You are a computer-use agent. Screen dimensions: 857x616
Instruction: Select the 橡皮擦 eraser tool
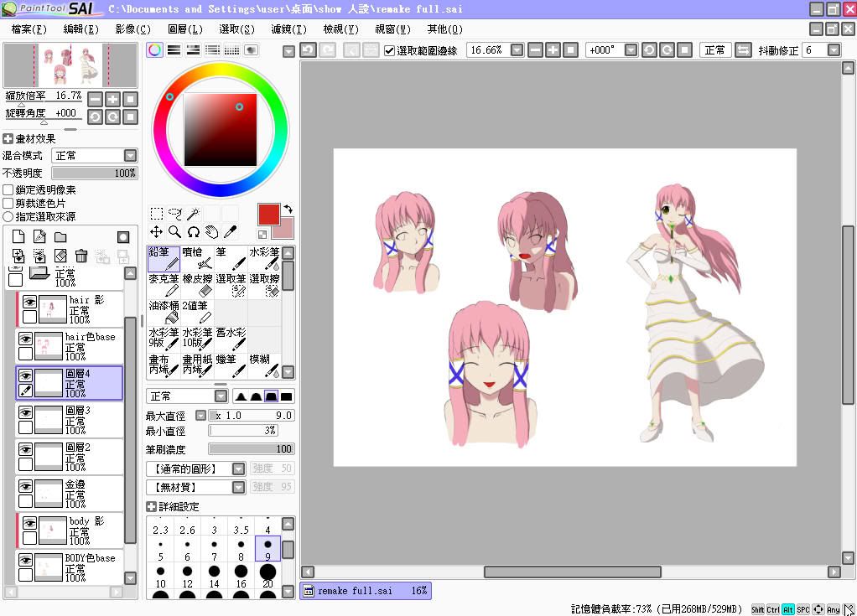198,285
